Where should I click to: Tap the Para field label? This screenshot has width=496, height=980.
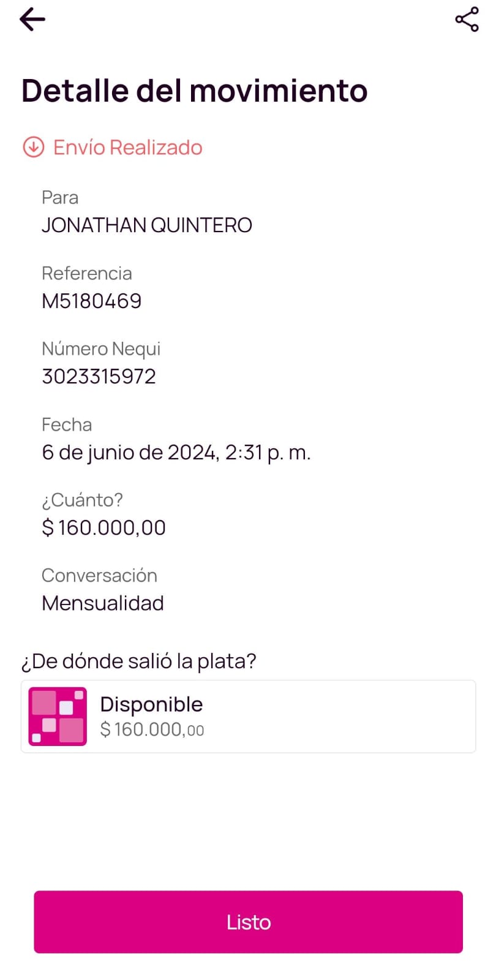pos(60,198)
